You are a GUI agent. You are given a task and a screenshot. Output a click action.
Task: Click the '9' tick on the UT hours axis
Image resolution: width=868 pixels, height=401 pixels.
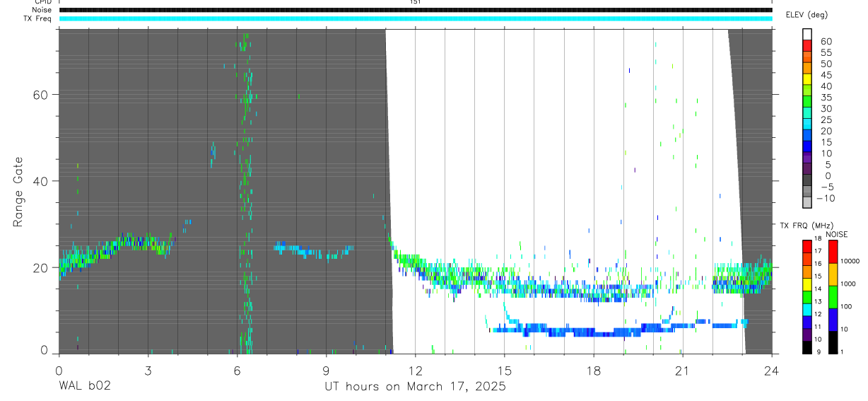(x=327, y=370)
